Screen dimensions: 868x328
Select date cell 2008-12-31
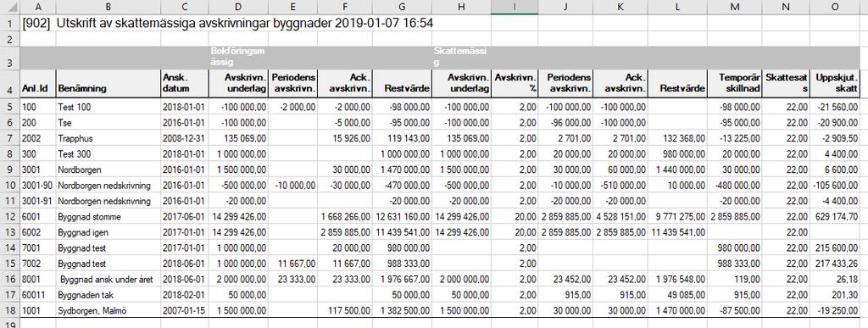tap(184, 138)
